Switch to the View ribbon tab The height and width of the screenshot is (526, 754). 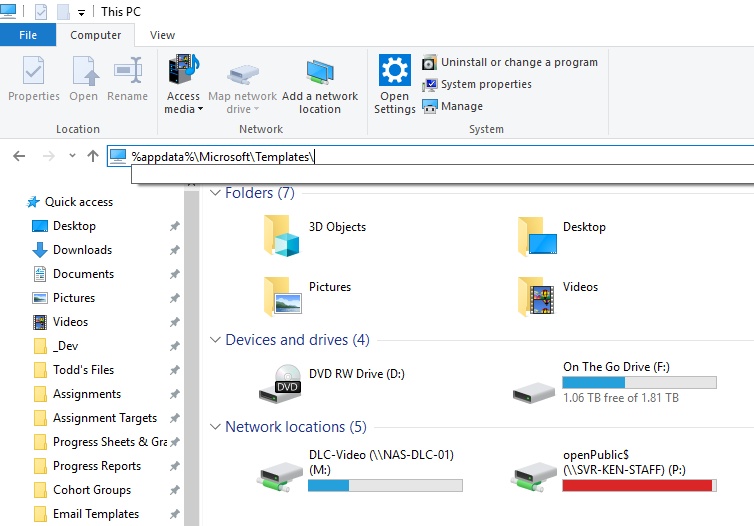click(162, 35)
